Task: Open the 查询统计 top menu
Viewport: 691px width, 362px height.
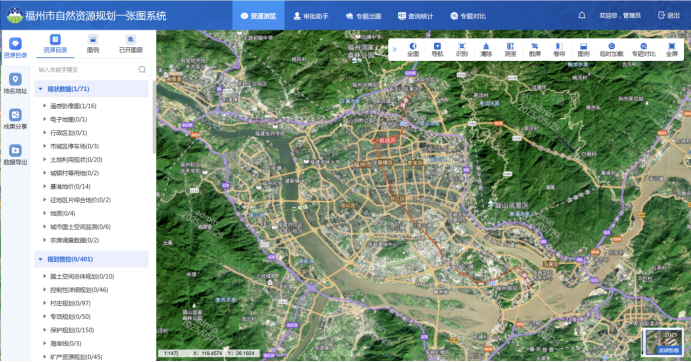Action: click(415, 16)
